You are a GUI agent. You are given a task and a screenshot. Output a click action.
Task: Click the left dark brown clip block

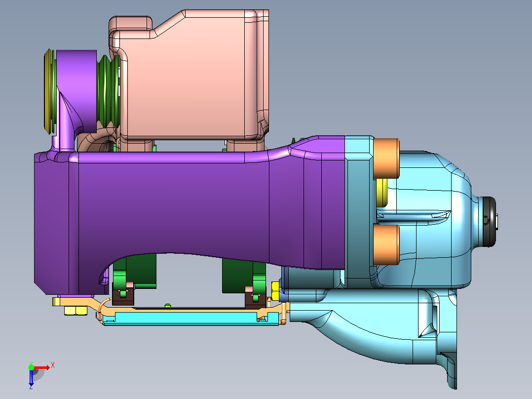pyautogui.click(x=123, y=294)
